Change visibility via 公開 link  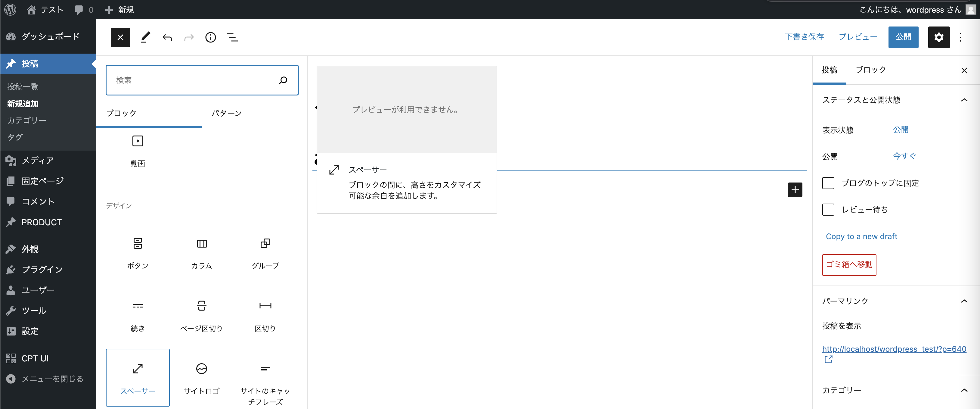(901, 130)
